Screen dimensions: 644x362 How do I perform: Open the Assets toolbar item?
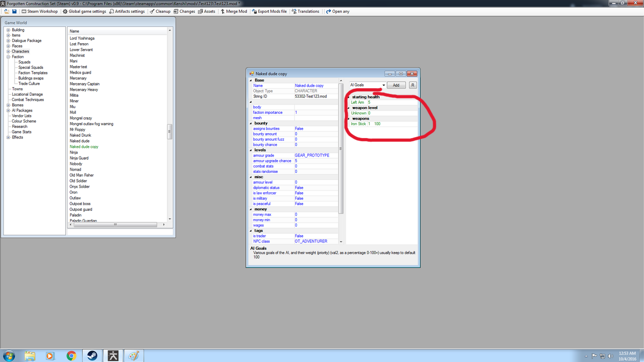click(206, 11)
